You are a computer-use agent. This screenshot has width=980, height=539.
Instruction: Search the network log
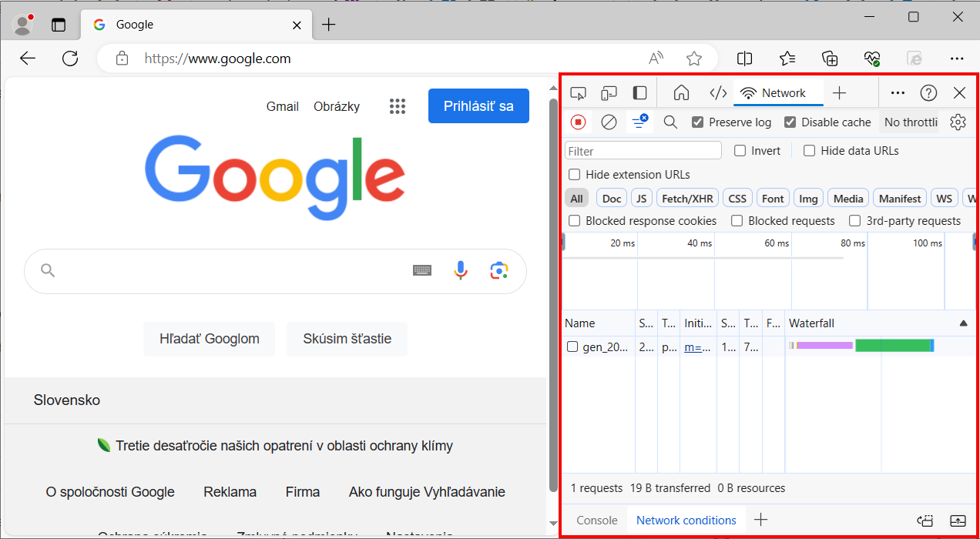670,122
